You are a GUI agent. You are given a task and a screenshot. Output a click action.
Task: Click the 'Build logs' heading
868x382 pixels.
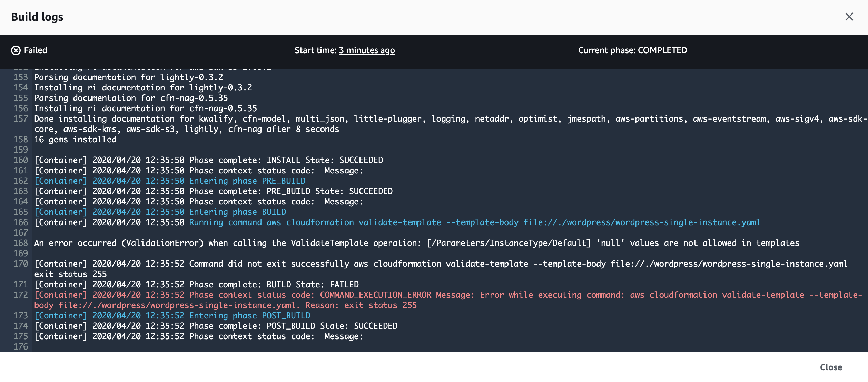click(37, 17)
